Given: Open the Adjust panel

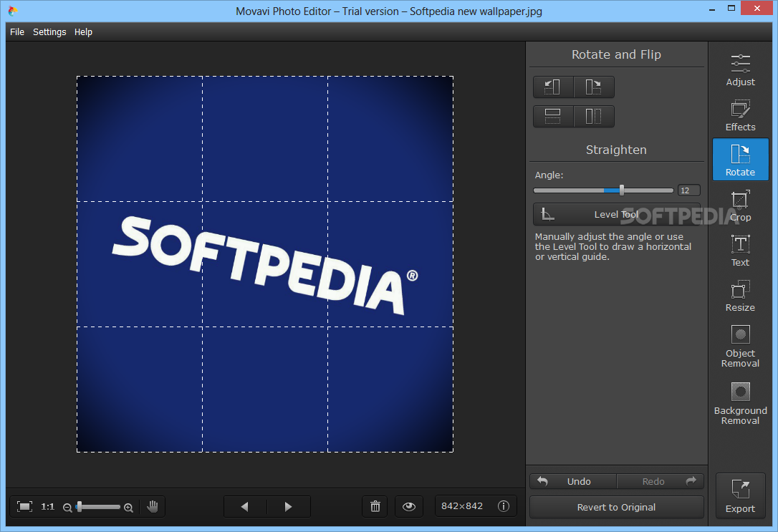Looking at the screenshot, I should click(x=740, y=70).
